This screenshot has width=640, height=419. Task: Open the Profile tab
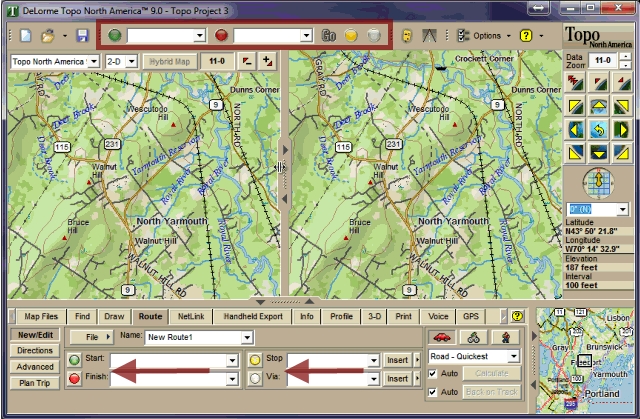(341, 316)
